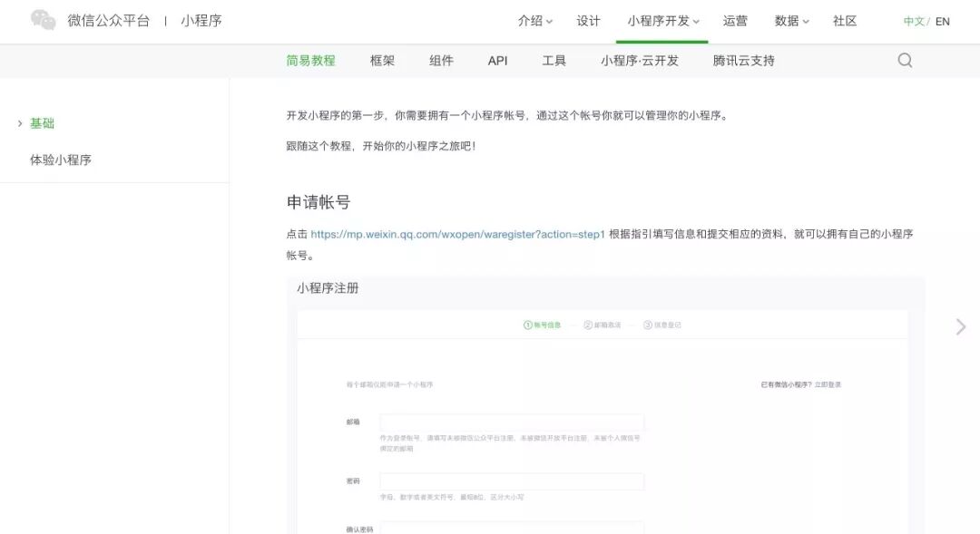
Task: Switch to the 框架 tab
Action: [x=383, y=61]
